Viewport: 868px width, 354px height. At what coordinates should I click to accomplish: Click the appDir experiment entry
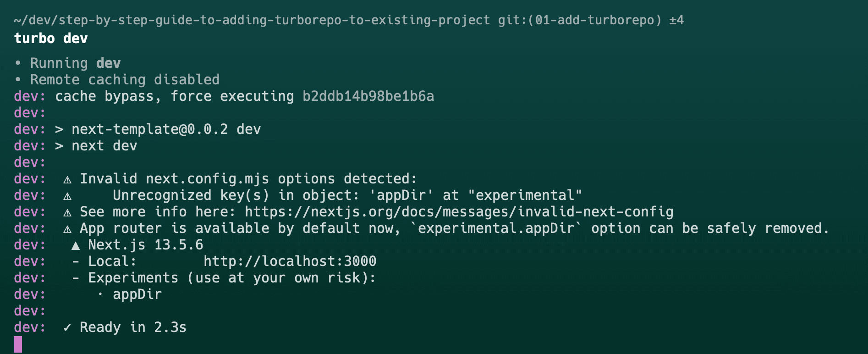pyautogui.click(x=137, y=294)
